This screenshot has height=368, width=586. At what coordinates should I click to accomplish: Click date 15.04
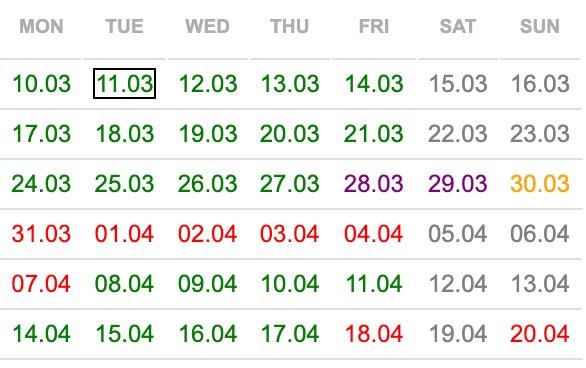(124, 334)
